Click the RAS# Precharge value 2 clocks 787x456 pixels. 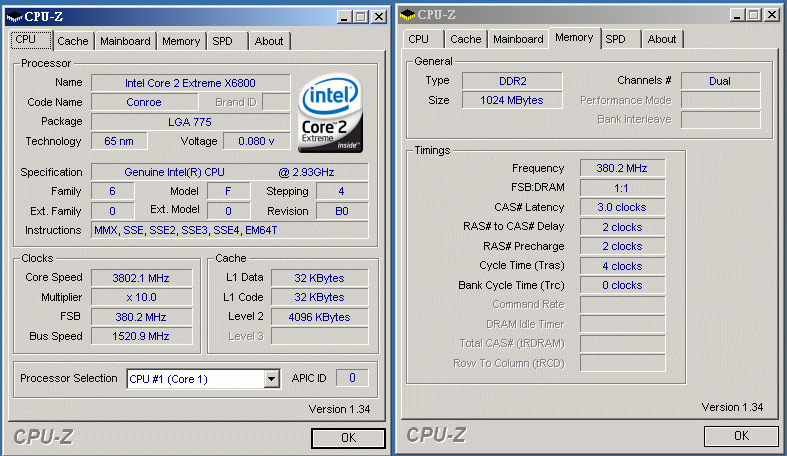click(622, 246)
